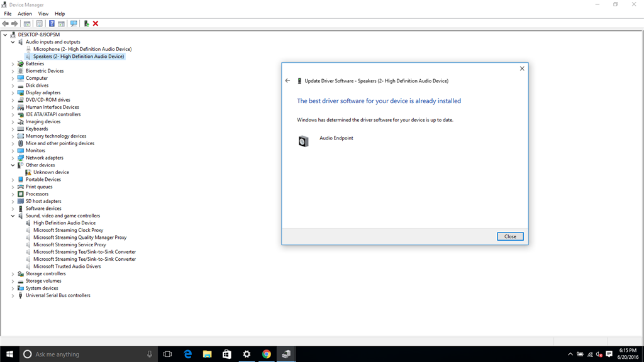Viewport: 644px width, 362px height.
Task: Click the Human Interface Devices icon
Action: click(21, 107)
